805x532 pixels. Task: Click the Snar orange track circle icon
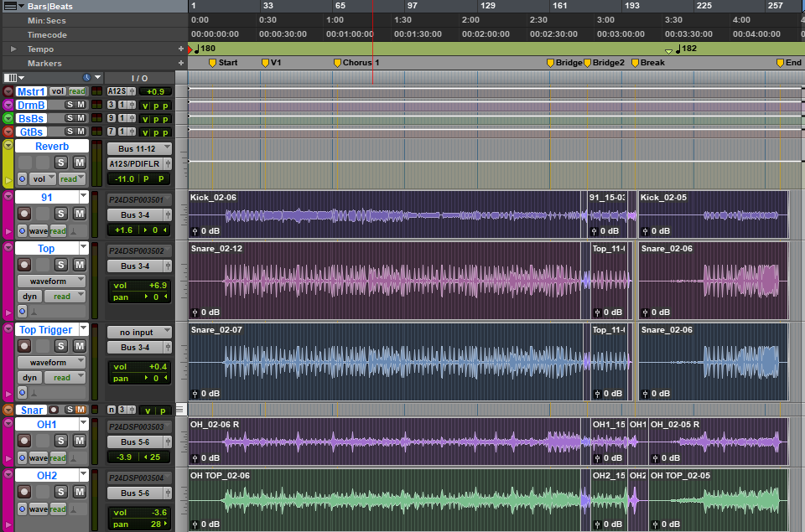[x=8, y=410]
